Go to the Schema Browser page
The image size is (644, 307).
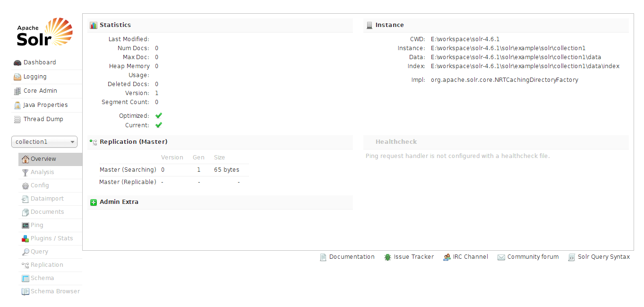click(x=50, y=291)
